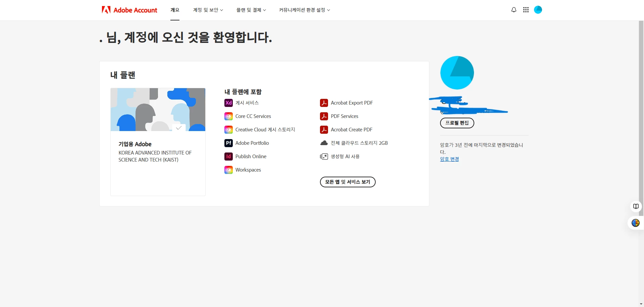The width and height of the screenshot is (644, 307).
Task: Click the 프로필 편집 button
Action: coord(457,123)
